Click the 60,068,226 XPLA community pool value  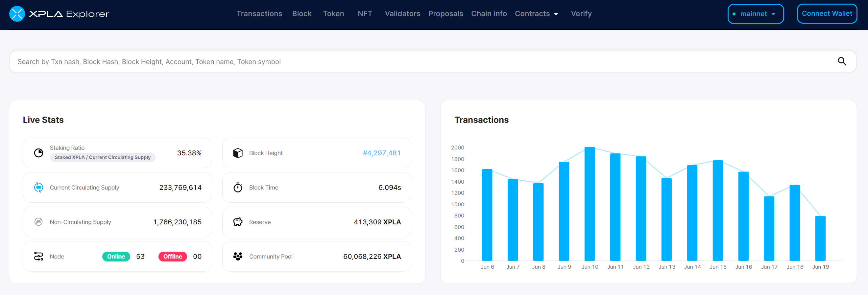pyautogui.click(x=372, y=256)
